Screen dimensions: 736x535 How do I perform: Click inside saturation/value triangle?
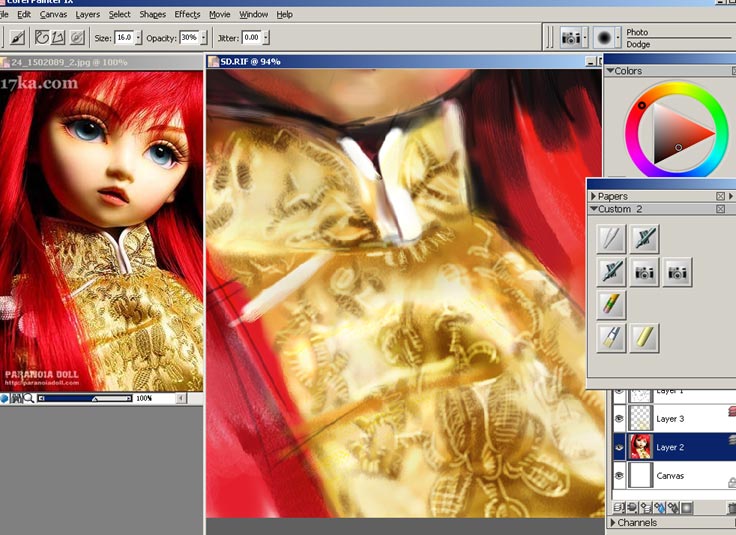[x=676, y=134]
